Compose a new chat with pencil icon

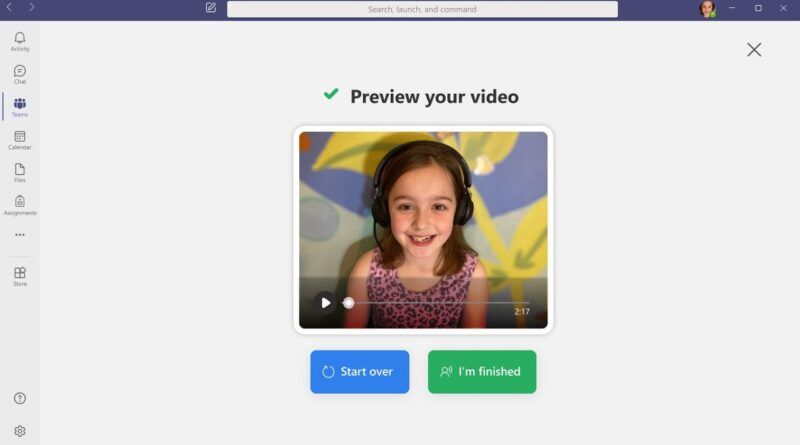(x=211, y=8)
